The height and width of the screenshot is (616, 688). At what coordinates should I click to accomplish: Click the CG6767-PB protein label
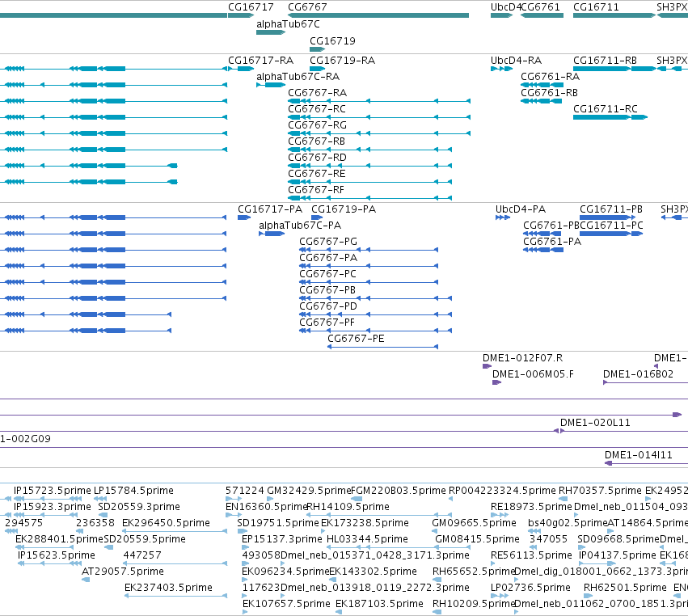point(327,290)
